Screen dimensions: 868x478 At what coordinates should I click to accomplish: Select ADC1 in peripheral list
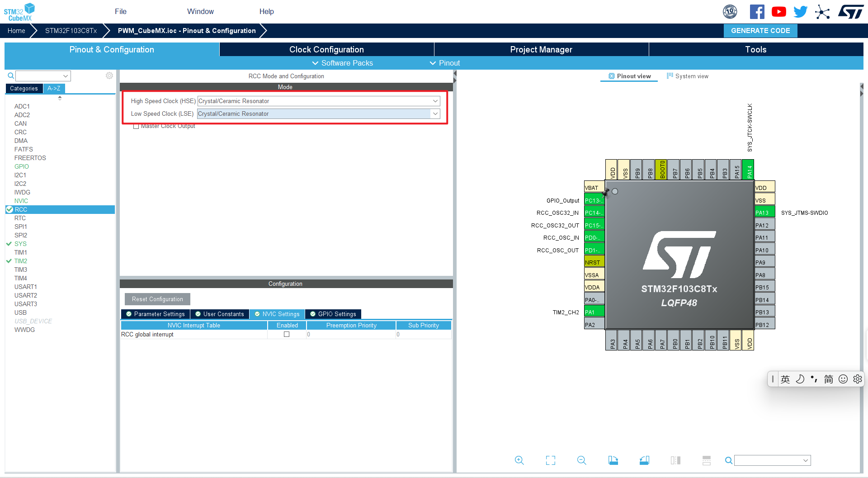tap(22, 106)
